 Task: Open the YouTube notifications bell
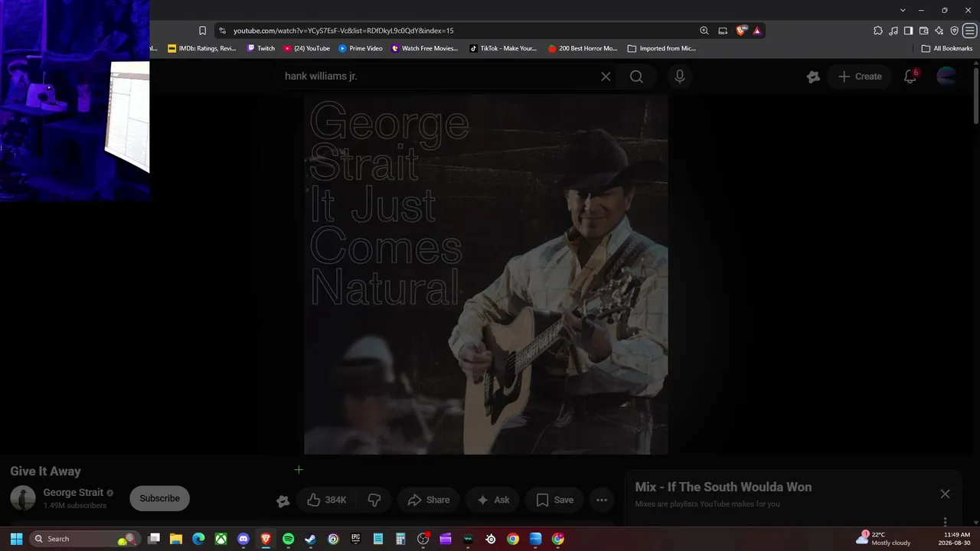pyautogui.click(x=910, y=77)
